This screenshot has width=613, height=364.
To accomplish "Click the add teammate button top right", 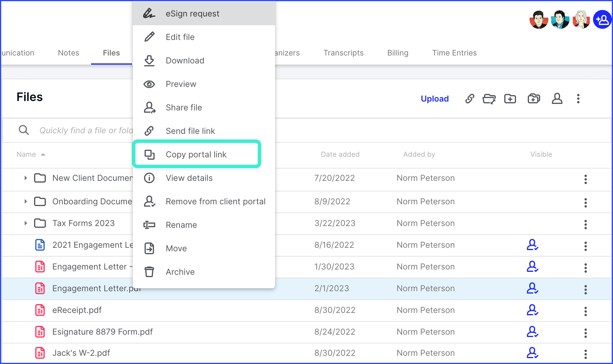I will (602, 19).
